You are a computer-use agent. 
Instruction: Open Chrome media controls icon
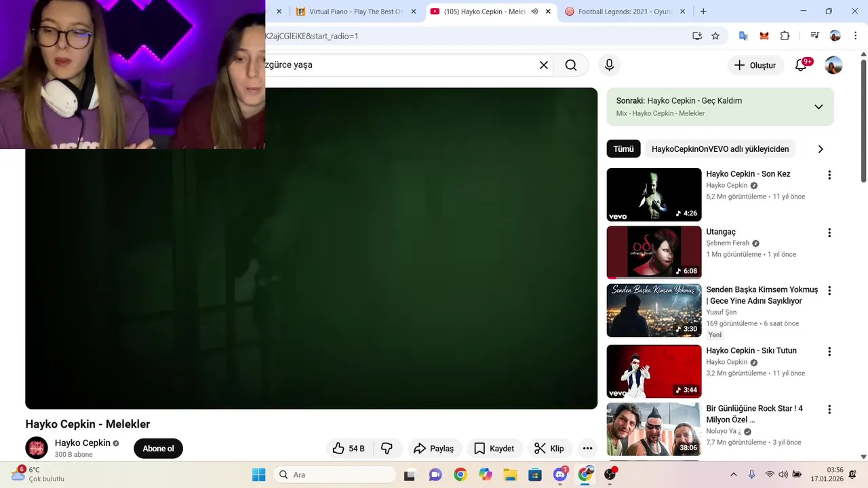pyautogui.click(x=814, y=36)
